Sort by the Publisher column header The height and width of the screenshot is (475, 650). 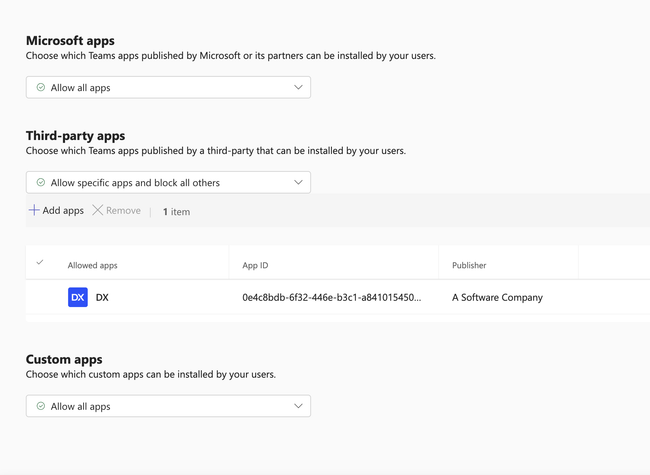[x=469, y=266]
